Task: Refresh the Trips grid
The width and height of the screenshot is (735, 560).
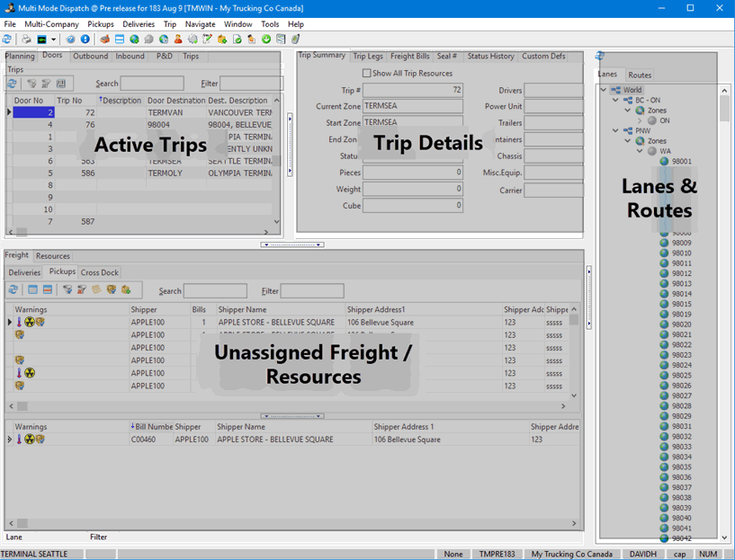Action: click(13, 84)
